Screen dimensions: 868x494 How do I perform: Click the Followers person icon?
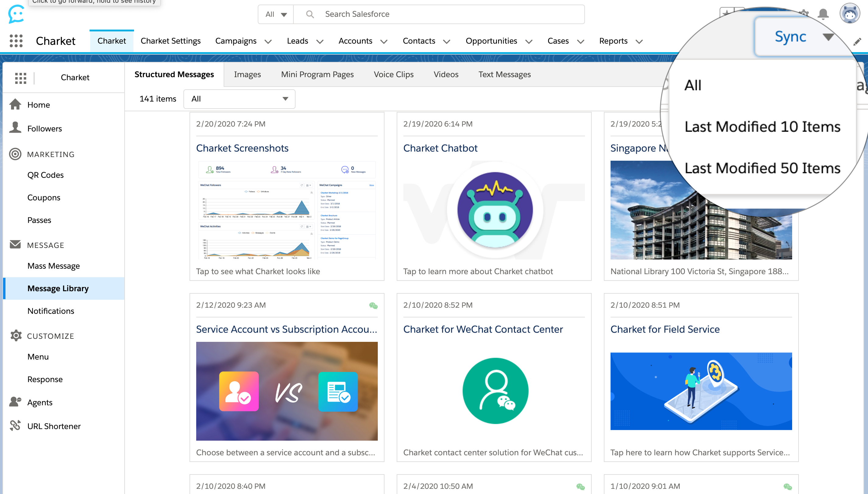click(x=15, y=127)
